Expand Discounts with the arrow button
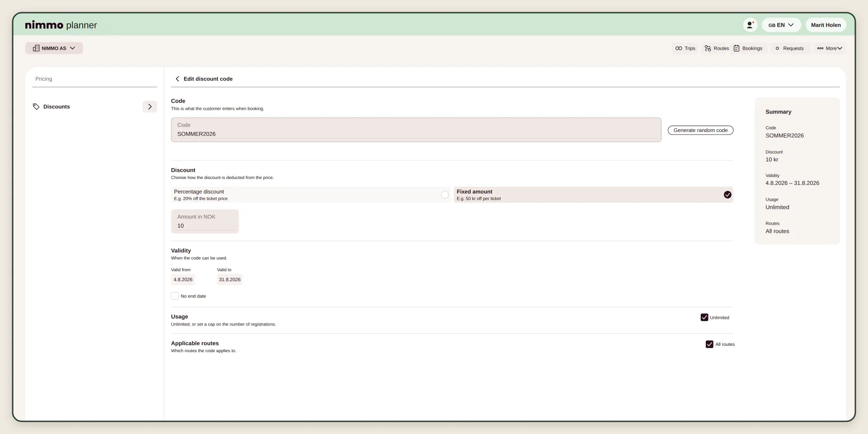 click(x=150, y=107)
